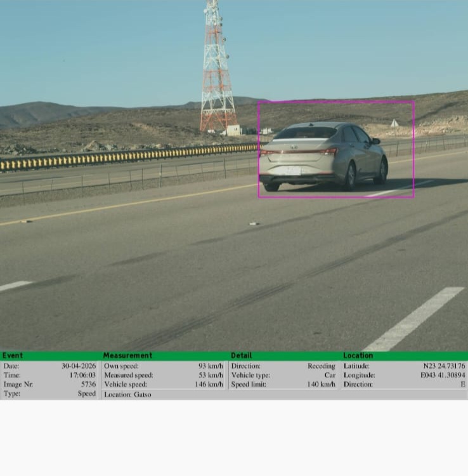Click the Date: field label
The height and width of the screenshot is (476, 468).
pos(11,366)
